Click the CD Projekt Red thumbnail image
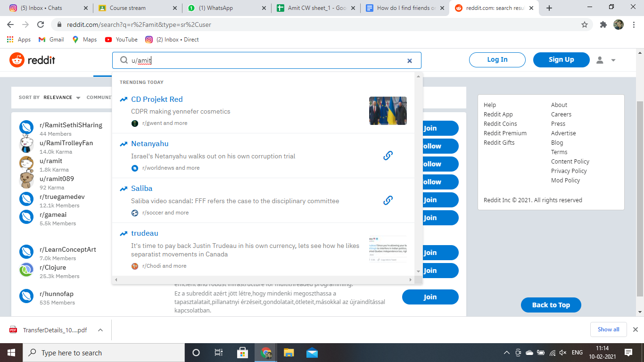The height and width of the screenshot is (362, 644). 388,111
